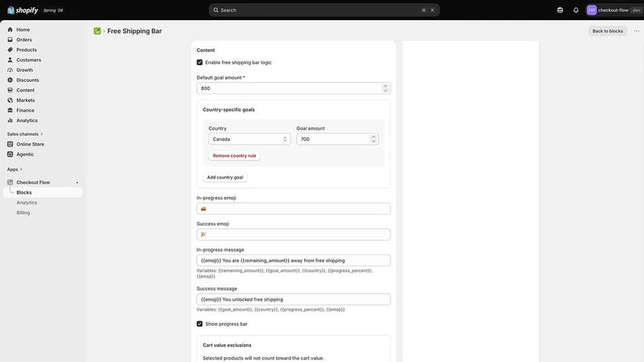Viewport: 644px width, 362px height.
Task: Click the Agentic icon
Action: click(x=10, y=154)
